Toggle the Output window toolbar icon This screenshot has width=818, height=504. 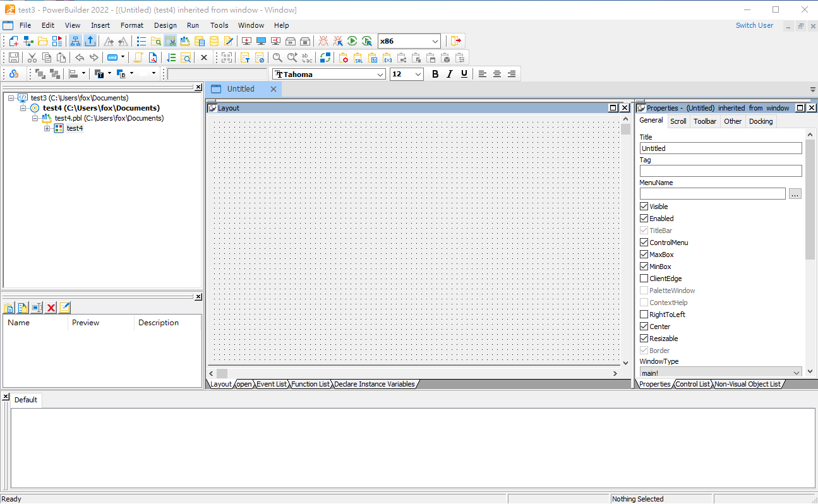pyautogui.click(x=90, y=41)
